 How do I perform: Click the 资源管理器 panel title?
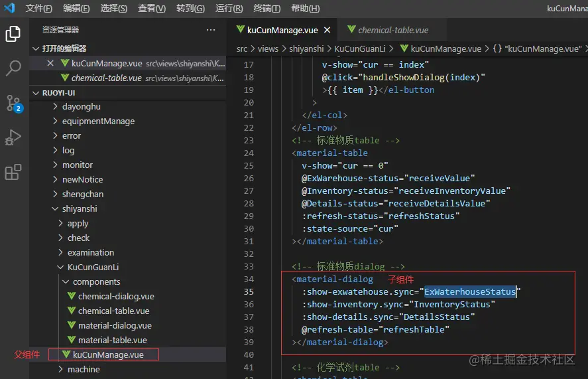click(60, 30)
